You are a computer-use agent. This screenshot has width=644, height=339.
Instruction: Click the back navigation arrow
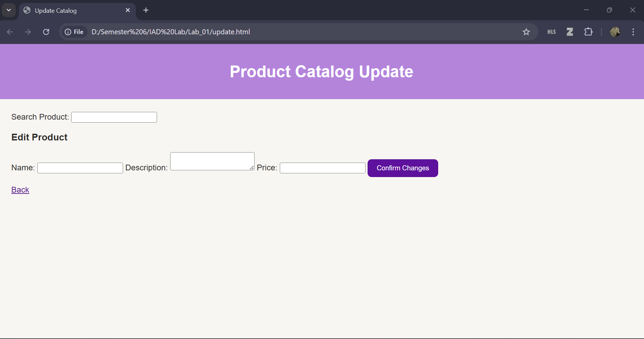click(x=10, y=32)
